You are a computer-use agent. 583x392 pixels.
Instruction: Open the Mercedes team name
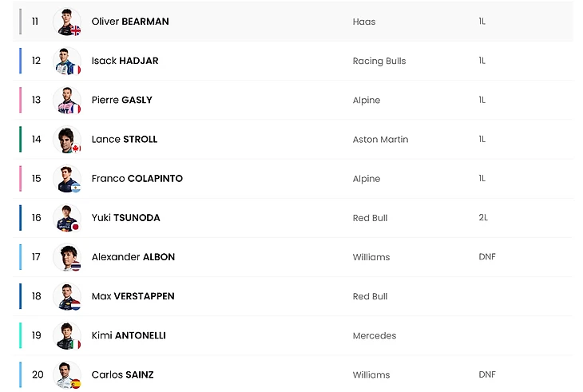point(374,335)
